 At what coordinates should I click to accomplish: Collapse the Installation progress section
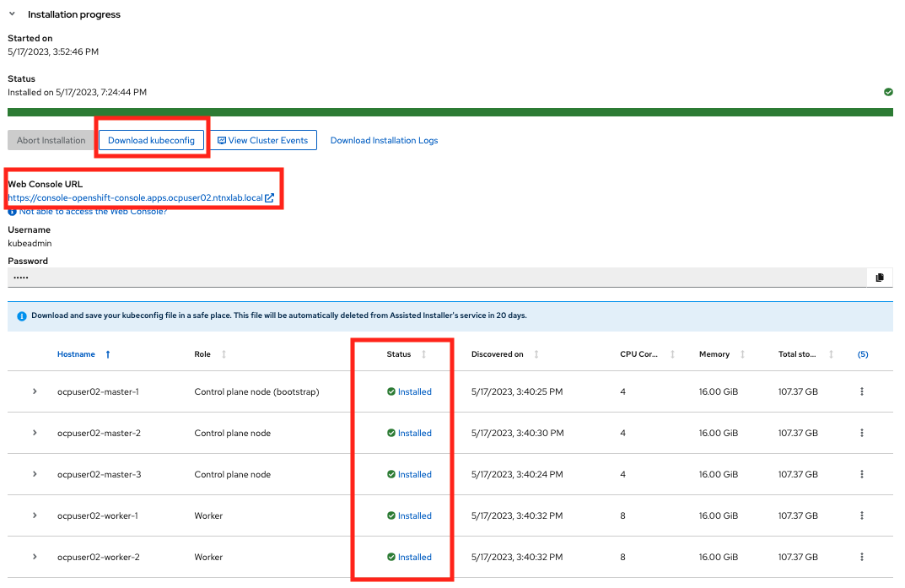pos(13,14)
